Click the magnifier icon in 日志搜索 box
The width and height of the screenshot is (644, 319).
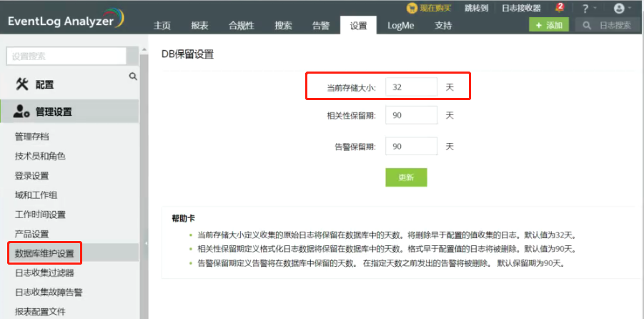pos(587,26)
